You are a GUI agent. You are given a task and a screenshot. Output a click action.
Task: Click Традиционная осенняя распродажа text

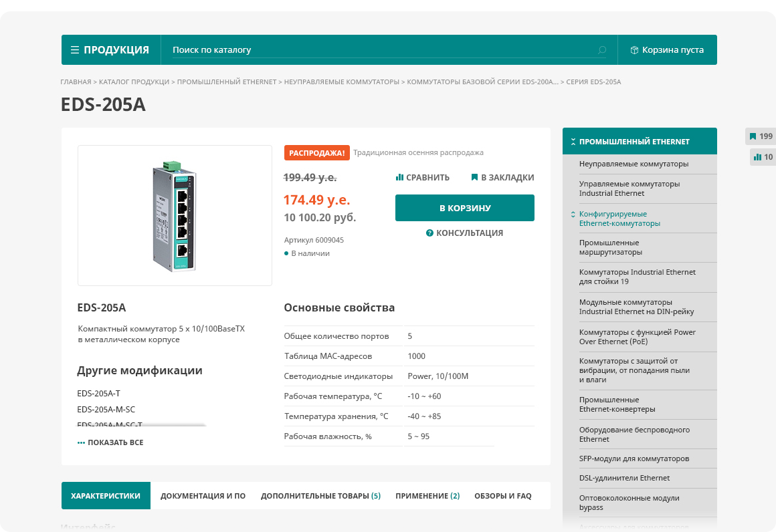[x=418, y=153]
